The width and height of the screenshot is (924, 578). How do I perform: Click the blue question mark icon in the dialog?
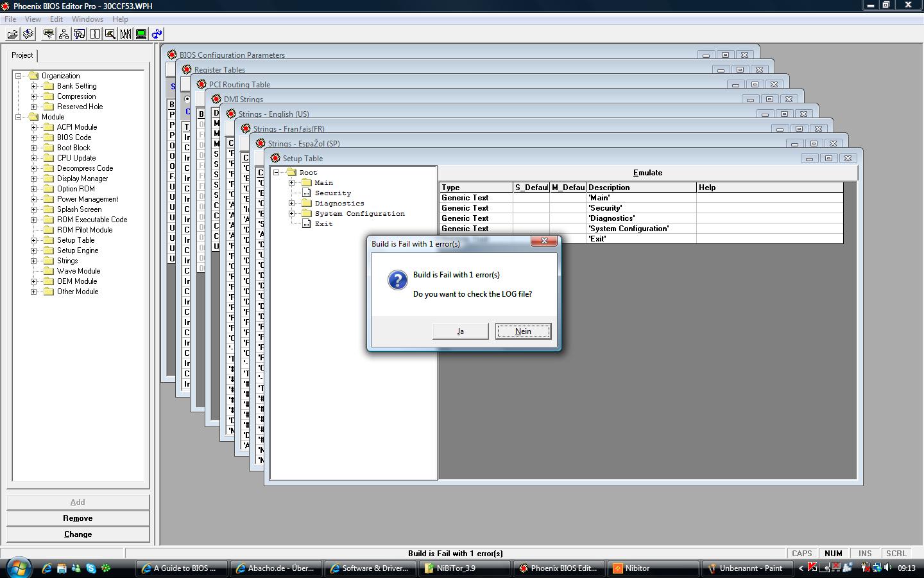[397, 280]
